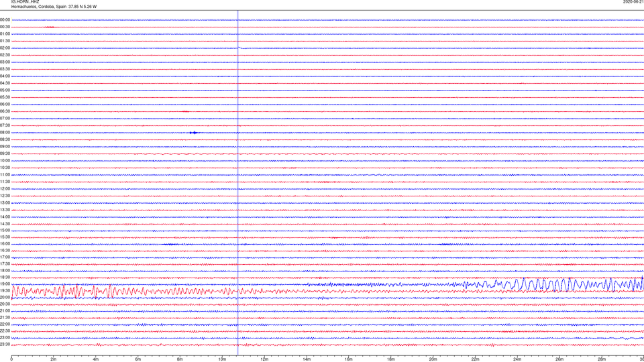This screenshot has height=362, width=644.
Task: Select the 00:30 time row label
Action: coord(5,27)
